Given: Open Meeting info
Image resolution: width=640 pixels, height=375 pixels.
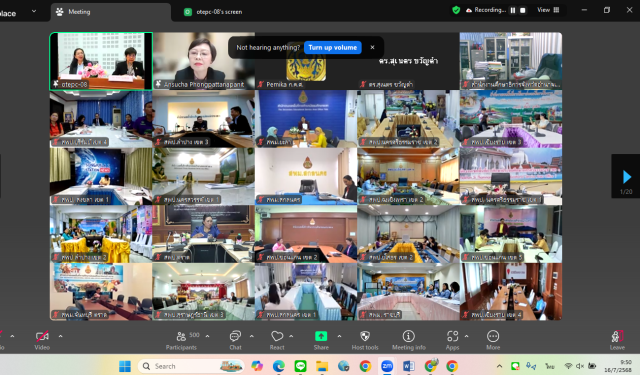Looking at the screenshot, I should point(409,340).
